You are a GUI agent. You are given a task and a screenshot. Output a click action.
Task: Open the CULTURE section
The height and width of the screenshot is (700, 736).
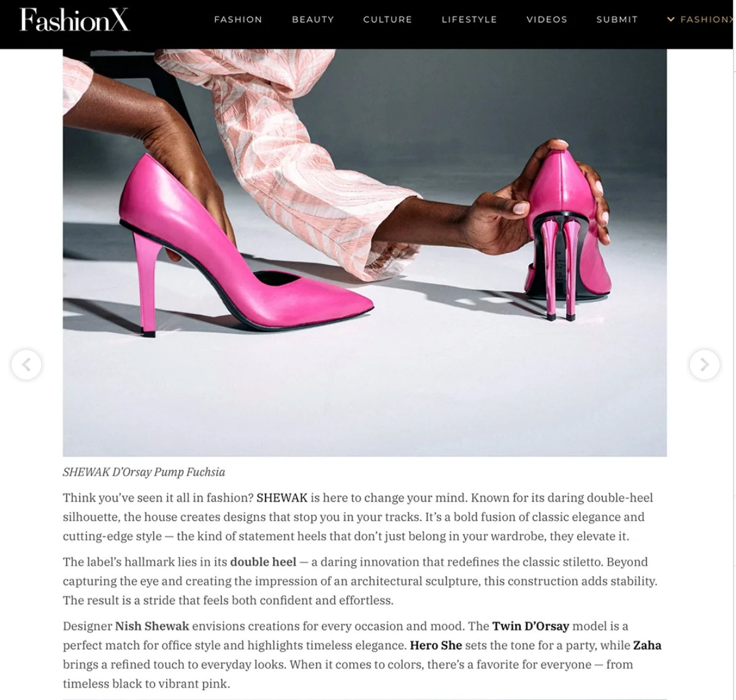coord(388,20)
